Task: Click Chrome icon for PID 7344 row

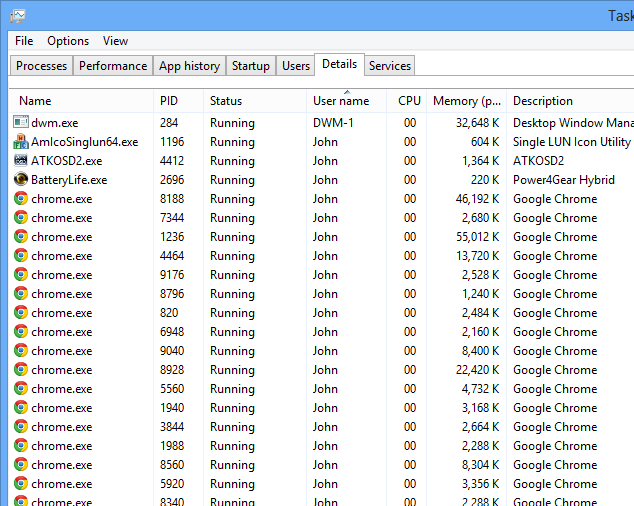Action: tap(21, 217)
